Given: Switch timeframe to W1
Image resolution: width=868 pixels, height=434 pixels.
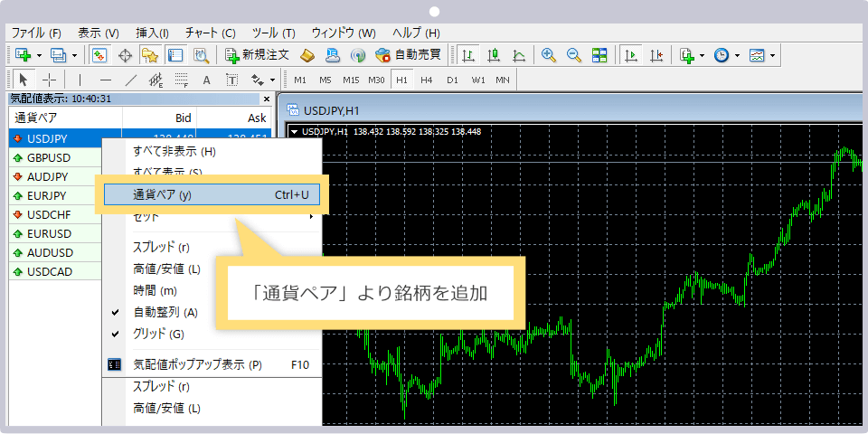Looking at the screenshot, I should 478,80.
